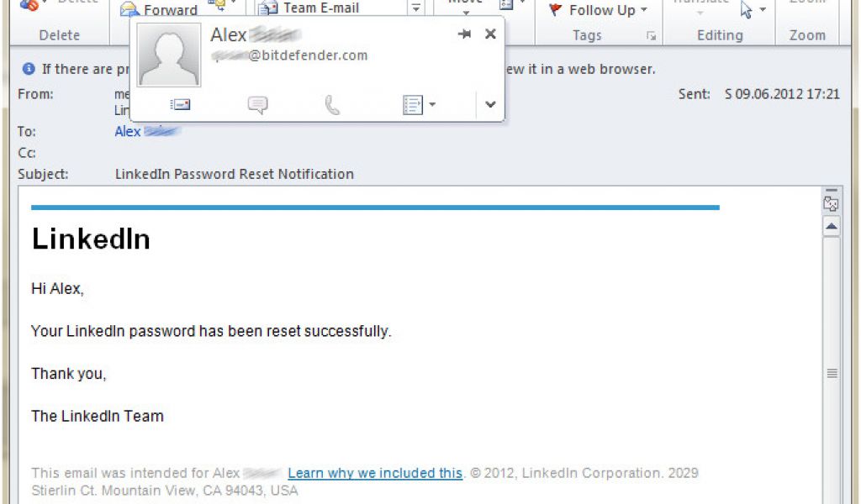Send e-mail from contact card envelope icon
The width and height of the screenshot is (861, 504).
(x=180, y=104)
